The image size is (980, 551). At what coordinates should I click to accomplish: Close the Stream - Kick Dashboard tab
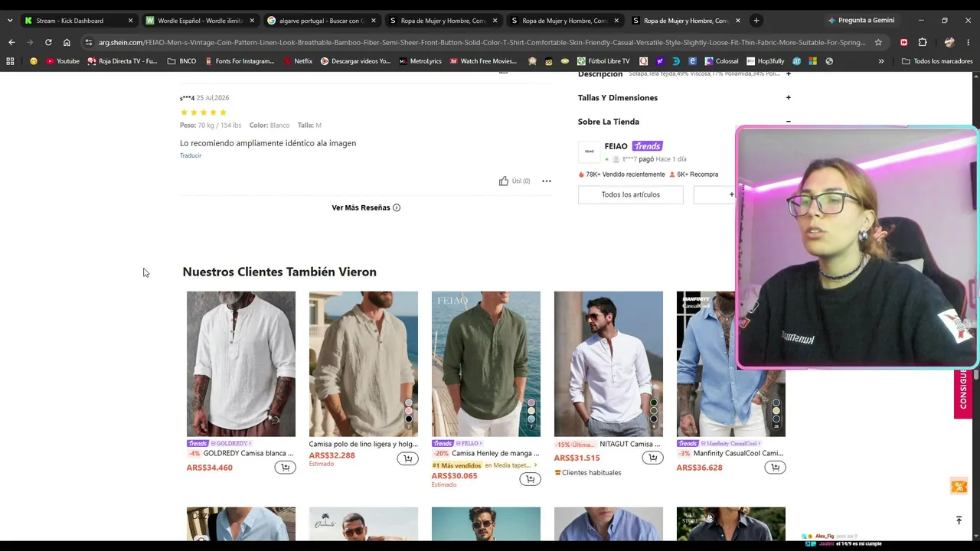130,21
